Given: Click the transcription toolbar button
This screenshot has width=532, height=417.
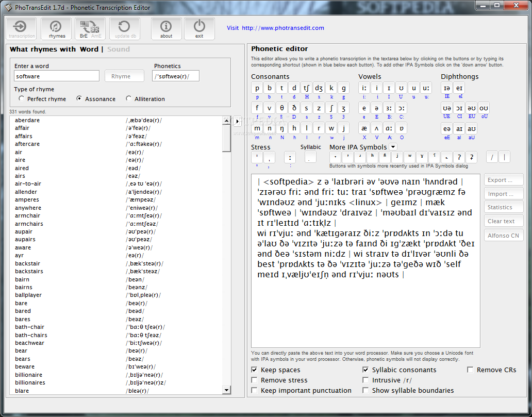Looking at the screenshot, I should tap(21, 29).
